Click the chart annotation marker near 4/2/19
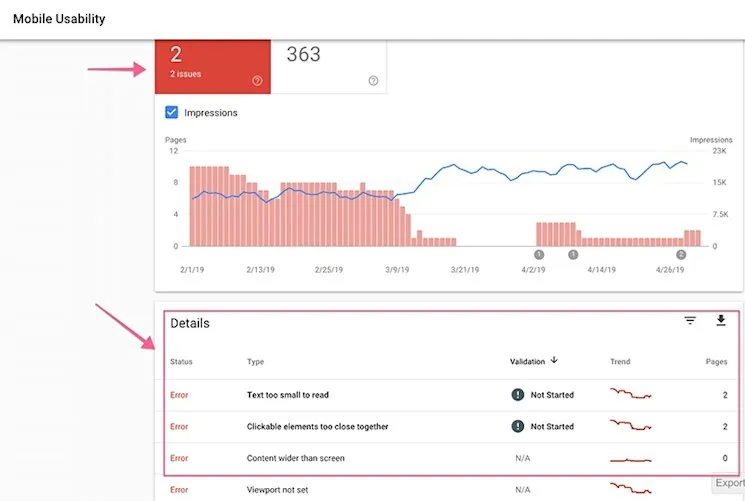 click(539, 255)
